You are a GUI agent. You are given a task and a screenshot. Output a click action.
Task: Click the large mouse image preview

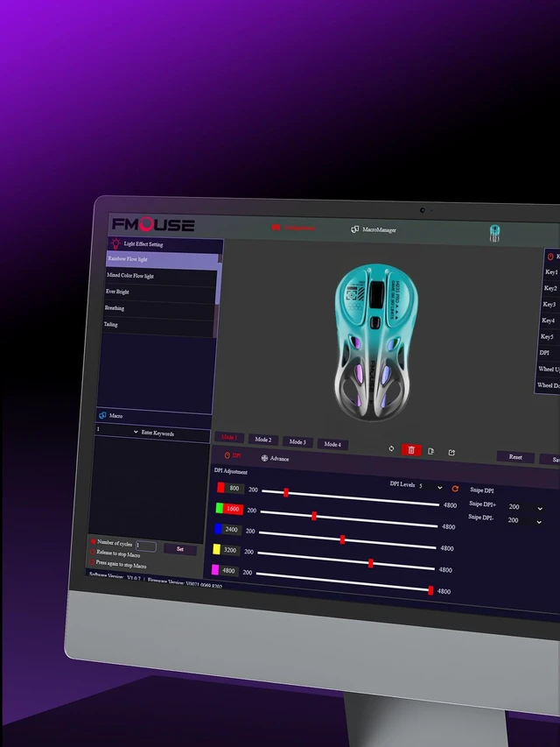pos(374,342)
